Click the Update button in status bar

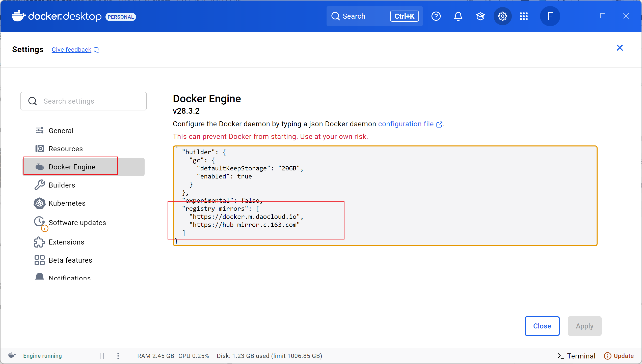619,356
